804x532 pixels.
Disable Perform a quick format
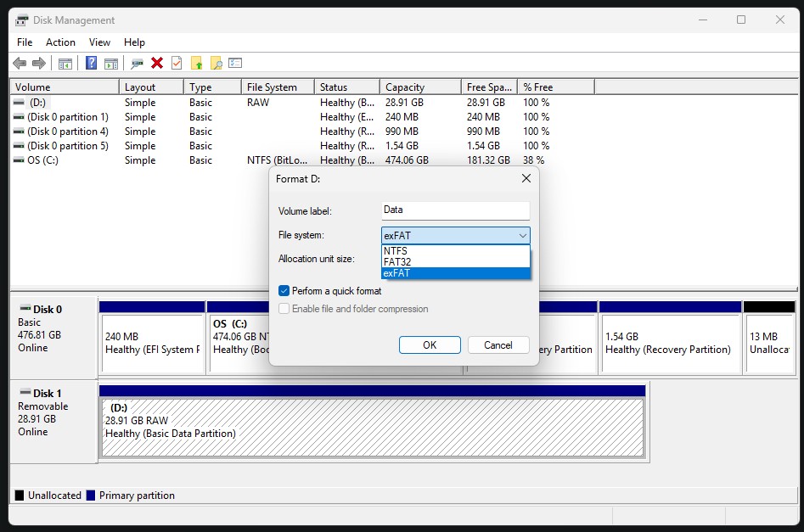point(284,290)
